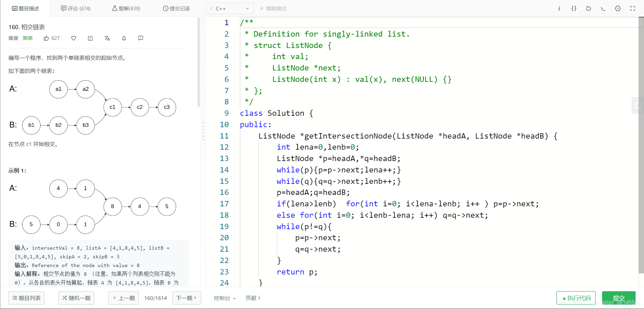The image size is (644, 309).
Task: Click line 9 class Solution
Action: click(277, 113)
